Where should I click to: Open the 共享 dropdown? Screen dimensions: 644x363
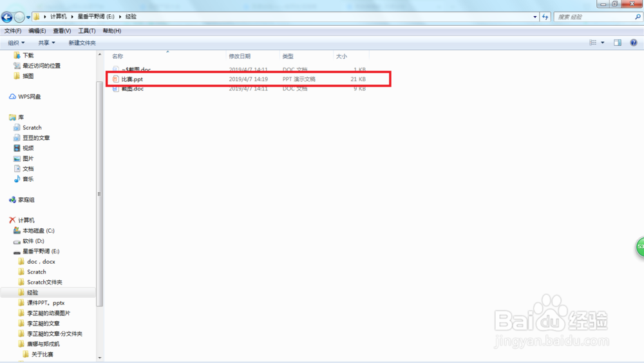(46, 43)
